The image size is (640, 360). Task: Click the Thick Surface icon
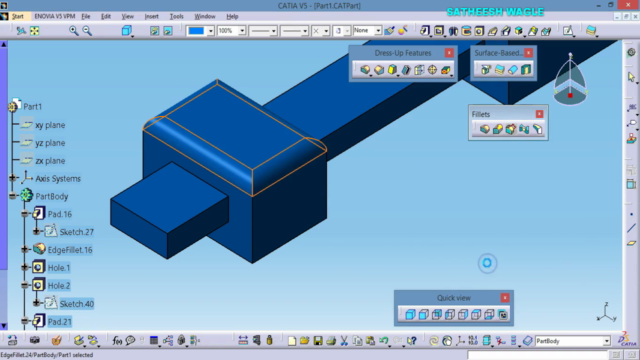click(x=500, y=70)
